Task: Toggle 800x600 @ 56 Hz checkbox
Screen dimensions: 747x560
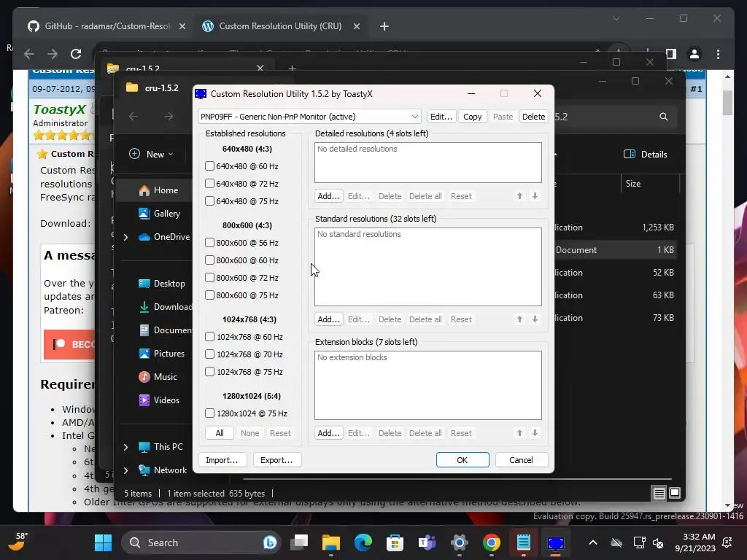Action: click(x=209, y=243)
